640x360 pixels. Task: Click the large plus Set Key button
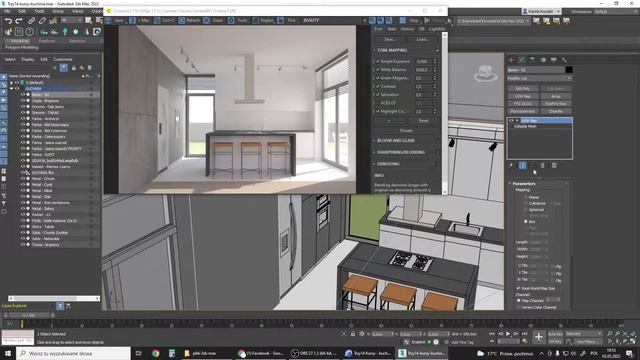pos(539,337)
